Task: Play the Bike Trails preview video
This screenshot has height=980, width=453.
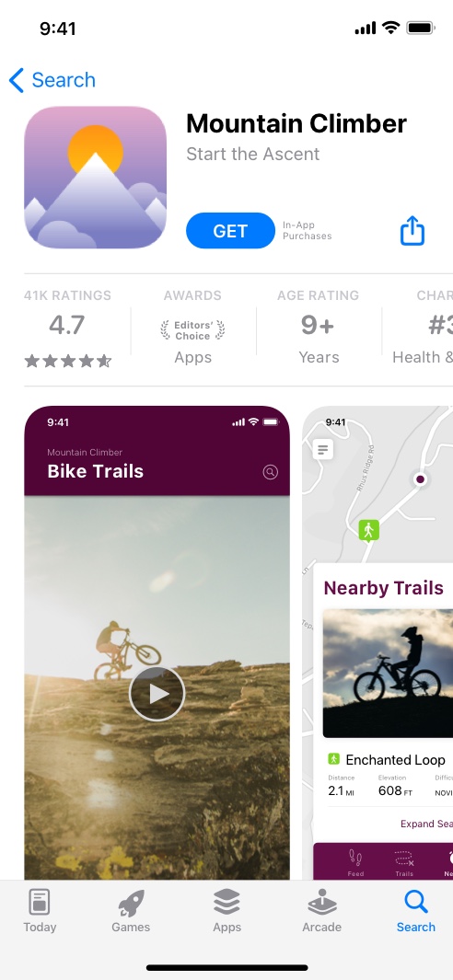Action: [x=157, y=694]
